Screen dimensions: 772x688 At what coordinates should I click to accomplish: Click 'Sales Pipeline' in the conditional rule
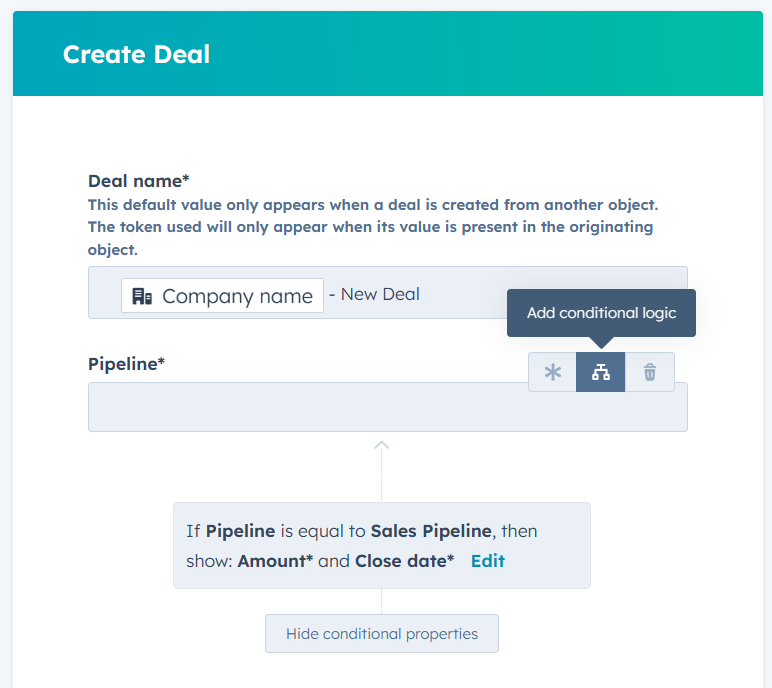(429, 531)
